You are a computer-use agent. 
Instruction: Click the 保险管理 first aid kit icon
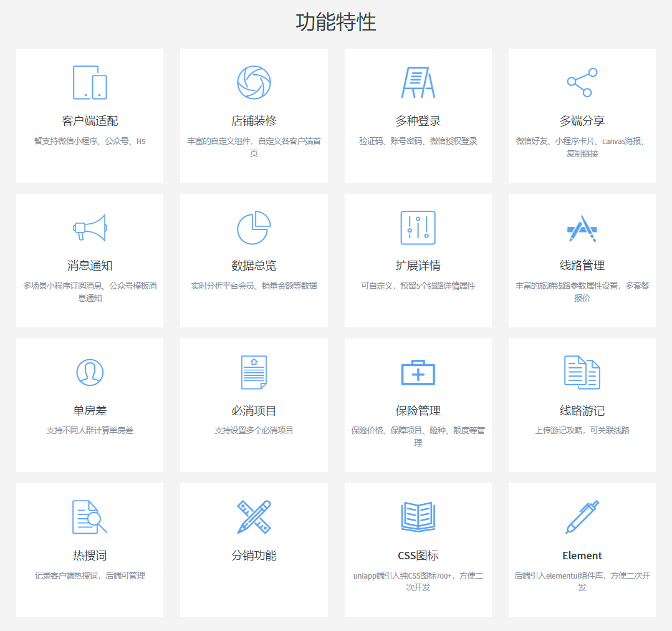point(418,372)
